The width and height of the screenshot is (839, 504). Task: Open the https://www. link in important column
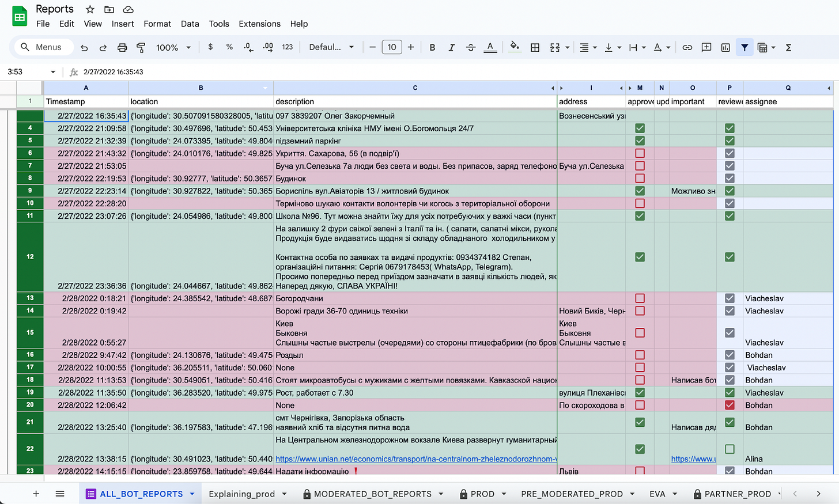coord(693,459)
